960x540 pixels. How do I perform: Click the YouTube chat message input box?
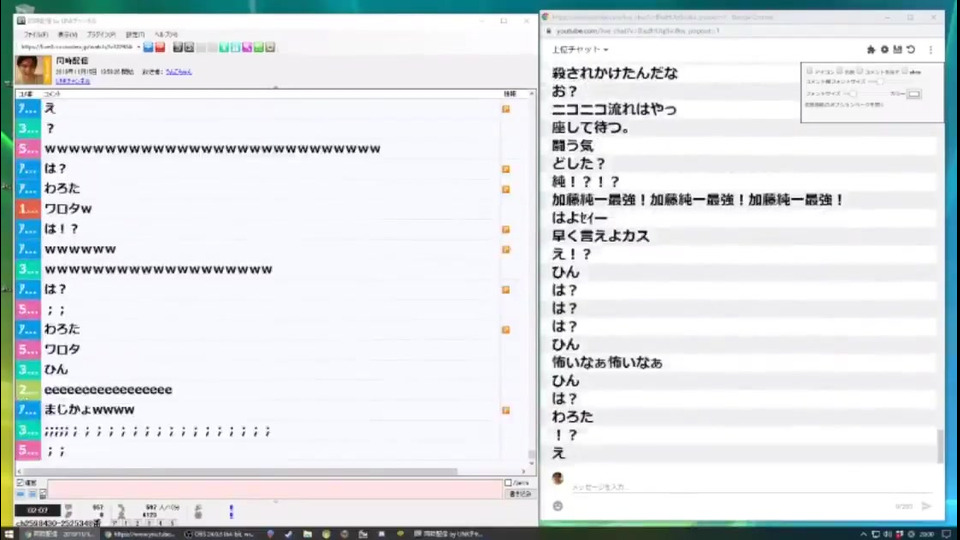coord(751,487)
